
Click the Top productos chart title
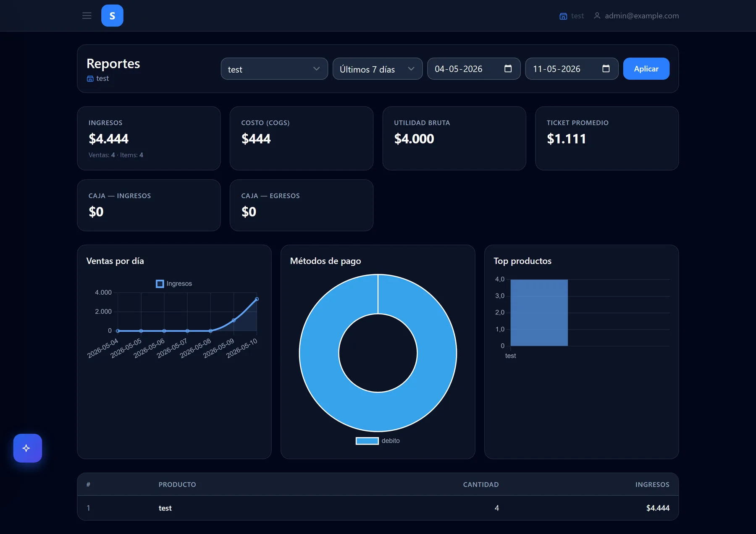coord(522,261)
